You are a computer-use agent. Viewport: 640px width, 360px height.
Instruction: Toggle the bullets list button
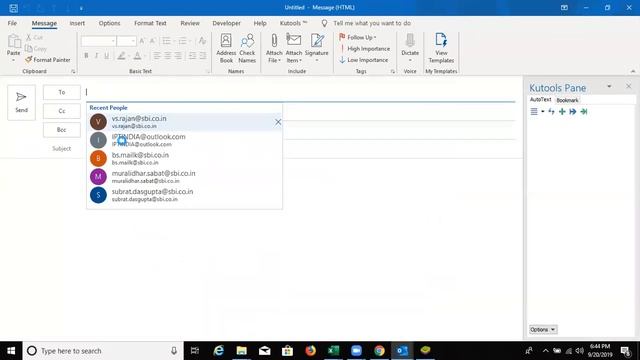pyautogui.click(x=167, y=41)
